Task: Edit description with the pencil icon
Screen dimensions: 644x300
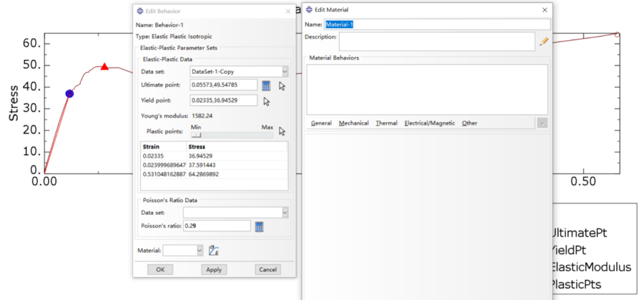Action: [x=544, y=41]
